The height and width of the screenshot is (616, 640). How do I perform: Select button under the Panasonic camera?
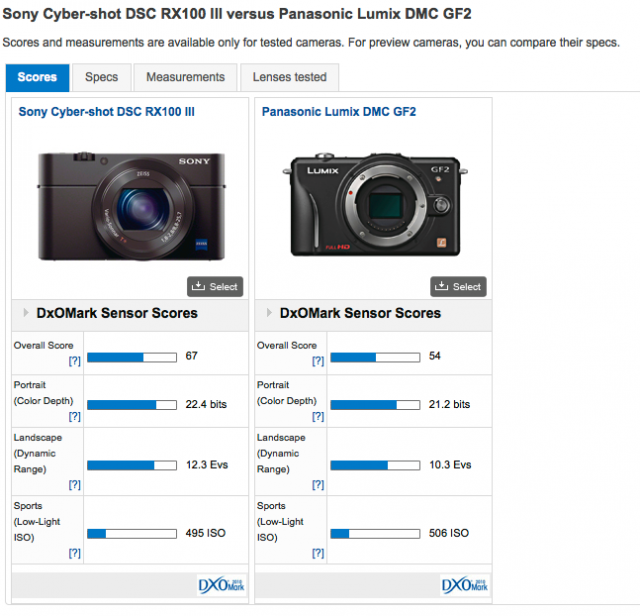458,287
